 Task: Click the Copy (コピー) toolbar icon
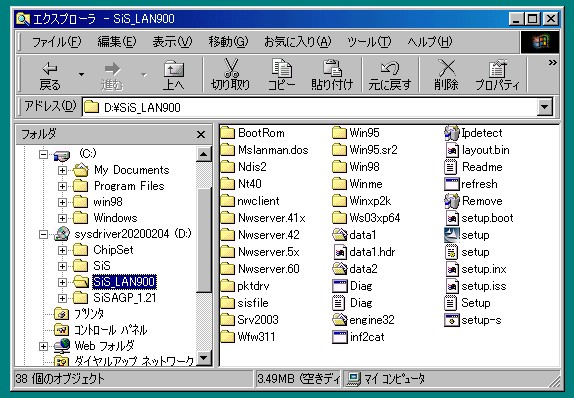(281, 75)
